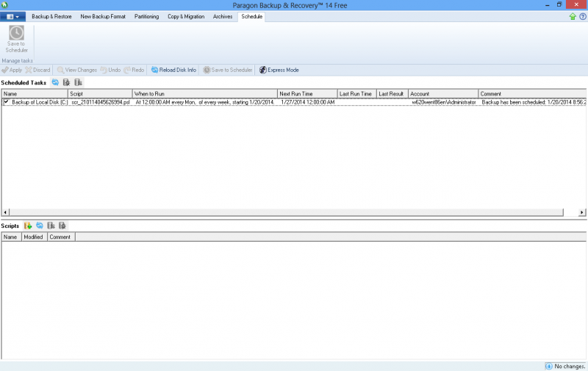Viewport: 588px width, 371px height.
Task: Click the Undo toolbar button
Action: click(110, 70)
